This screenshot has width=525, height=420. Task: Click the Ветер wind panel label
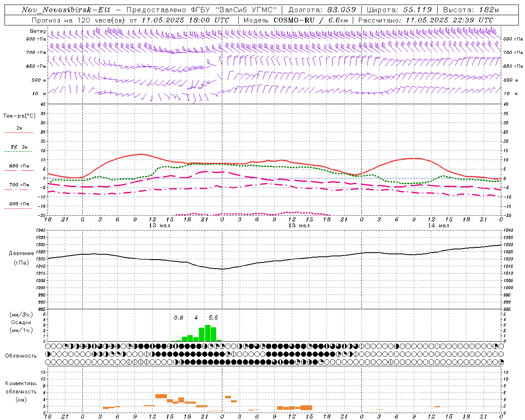[38, 31]
